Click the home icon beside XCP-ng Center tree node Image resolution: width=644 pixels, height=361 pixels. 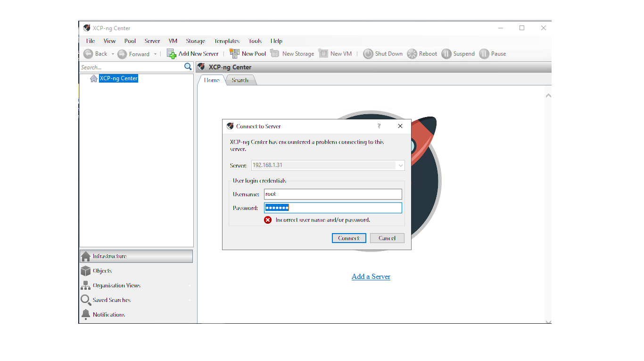point(94,78)
